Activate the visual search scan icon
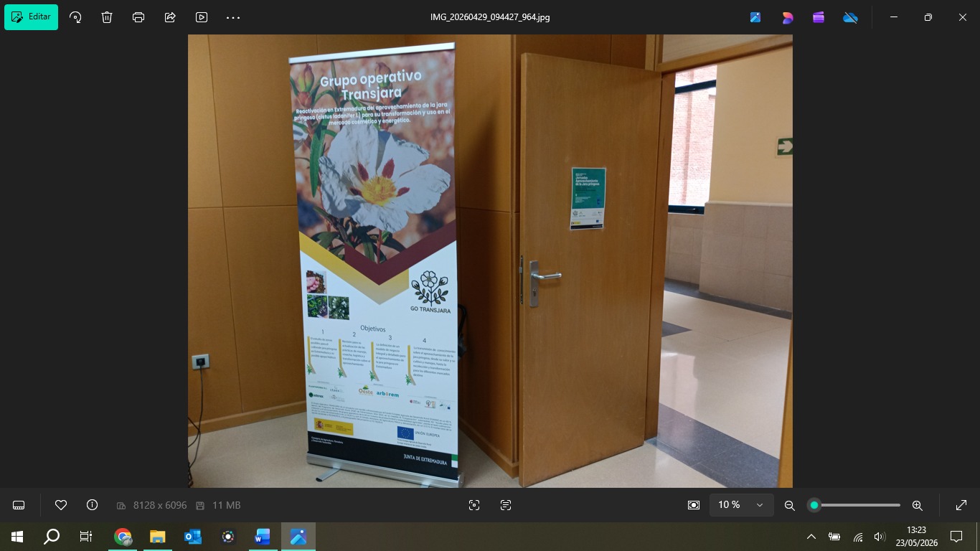Image resolution: width=980 pixels, height=551 pixels. click(x=474, y=505)
